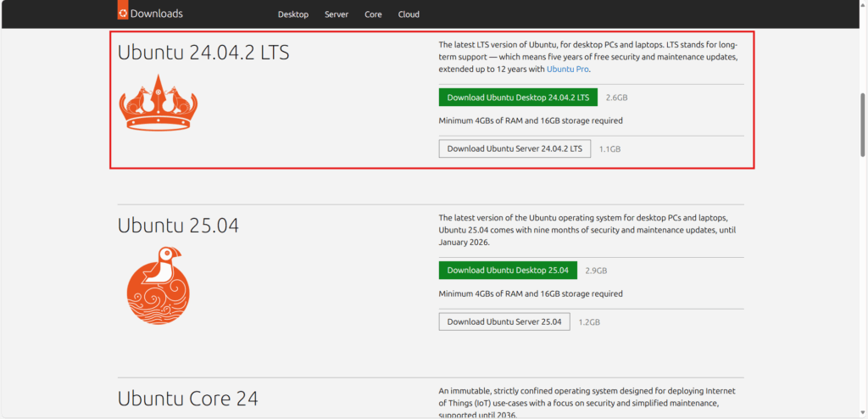The width and height of the screenshot is (868, 419).
Task: Click the 2.6GB file size label
Action: [x=616, y=98]
